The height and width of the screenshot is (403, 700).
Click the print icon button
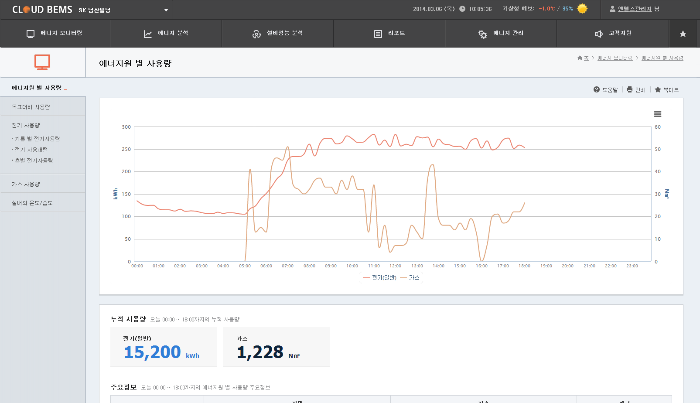pyautogui.click(x=634, y=89)
